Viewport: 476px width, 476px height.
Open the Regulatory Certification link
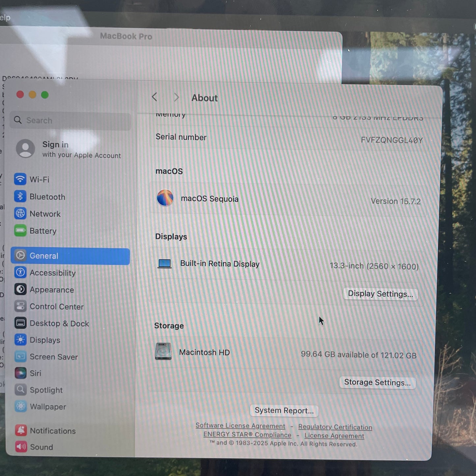click(x=335, y=427)
